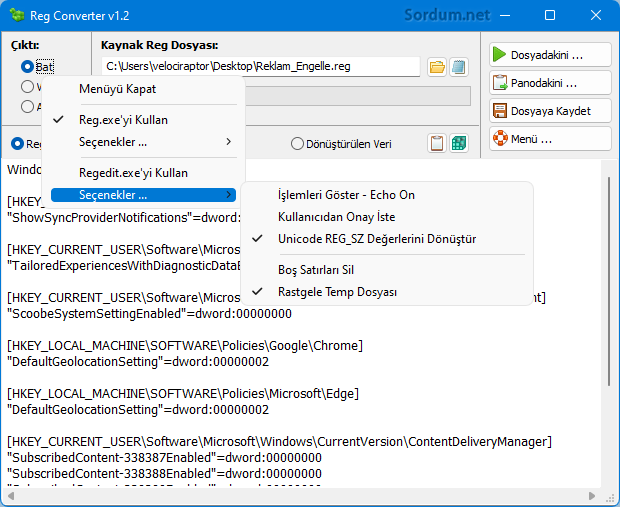
Task: Click the green grid icon beside clipboard
Action: point(459,144)
